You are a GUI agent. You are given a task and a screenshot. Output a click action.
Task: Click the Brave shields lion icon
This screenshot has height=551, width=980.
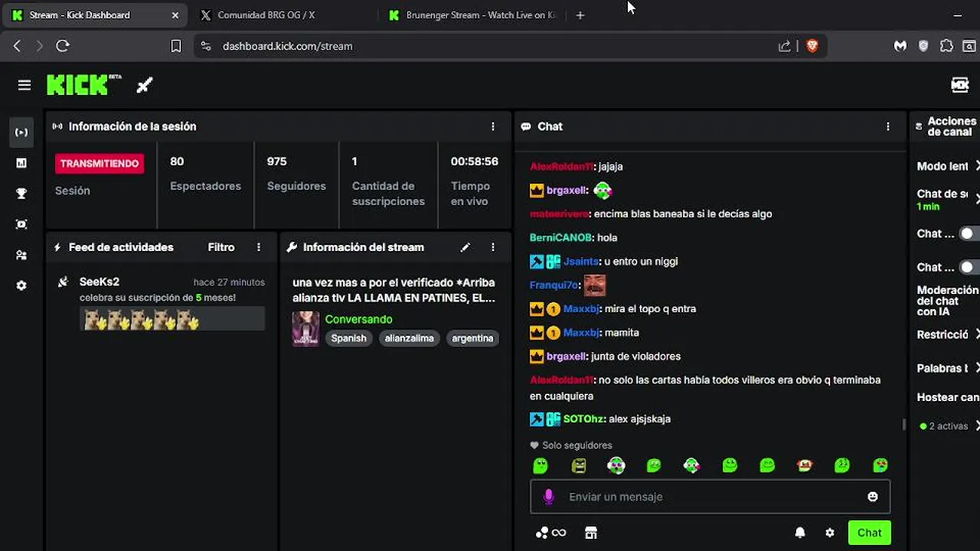click(x=812, y=46)
